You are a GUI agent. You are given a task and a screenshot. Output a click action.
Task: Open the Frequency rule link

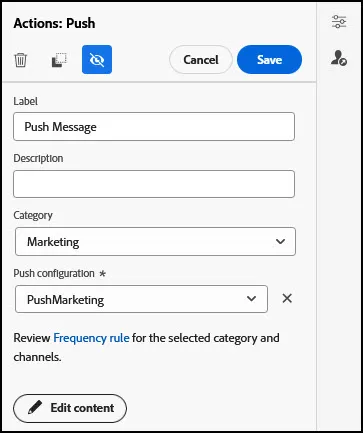click(91, 338)
